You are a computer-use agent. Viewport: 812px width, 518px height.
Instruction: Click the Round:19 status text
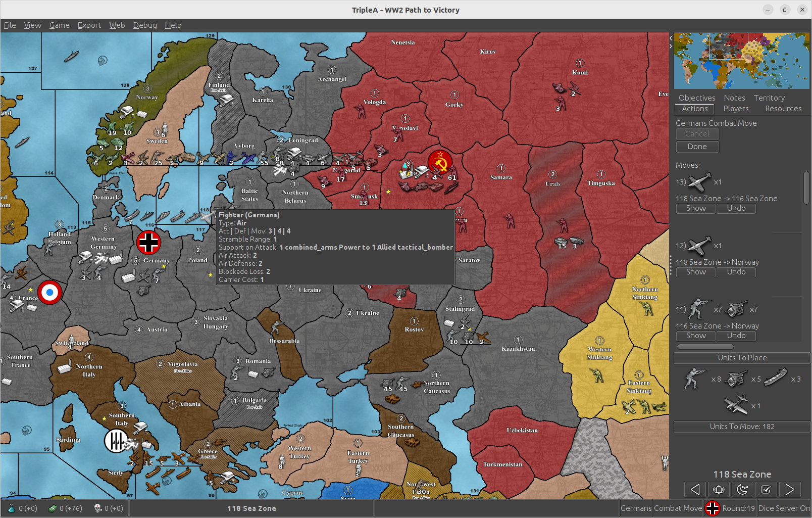coord(738,508)
